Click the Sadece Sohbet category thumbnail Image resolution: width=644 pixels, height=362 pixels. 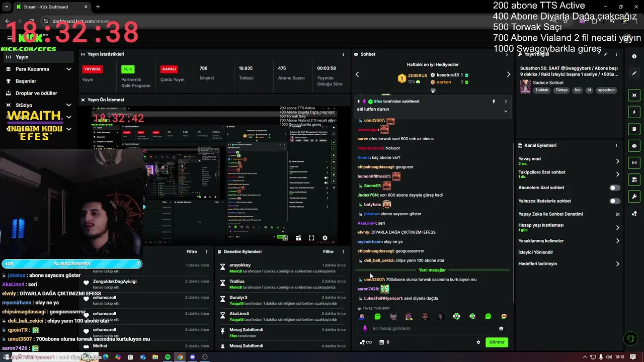click(x=525, y=86)
